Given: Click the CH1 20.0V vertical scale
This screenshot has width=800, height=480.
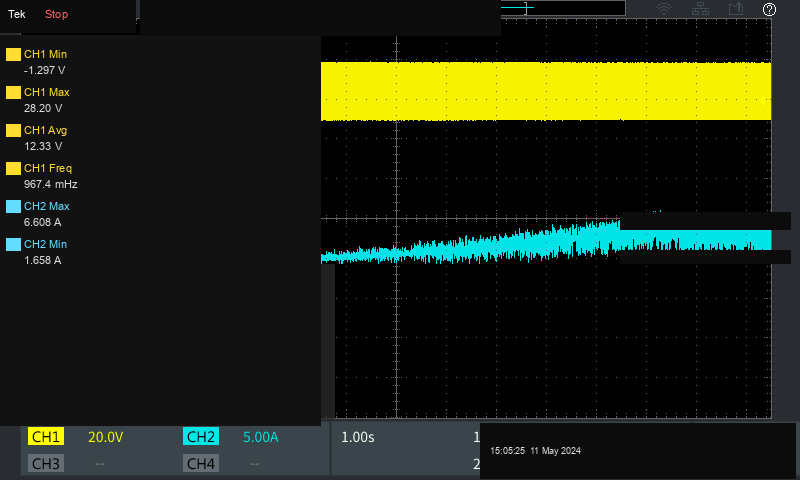Looking at the screenshot, I should [106, 437].
